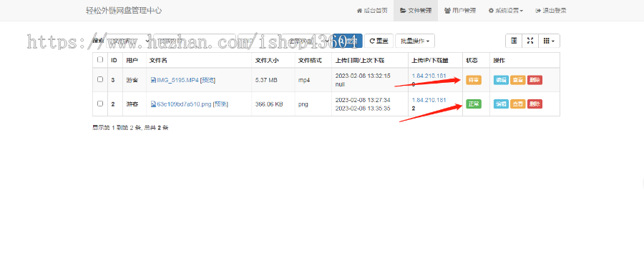Open the status filter dropdown
Screen dimensions: 644x275
point(308,41)
